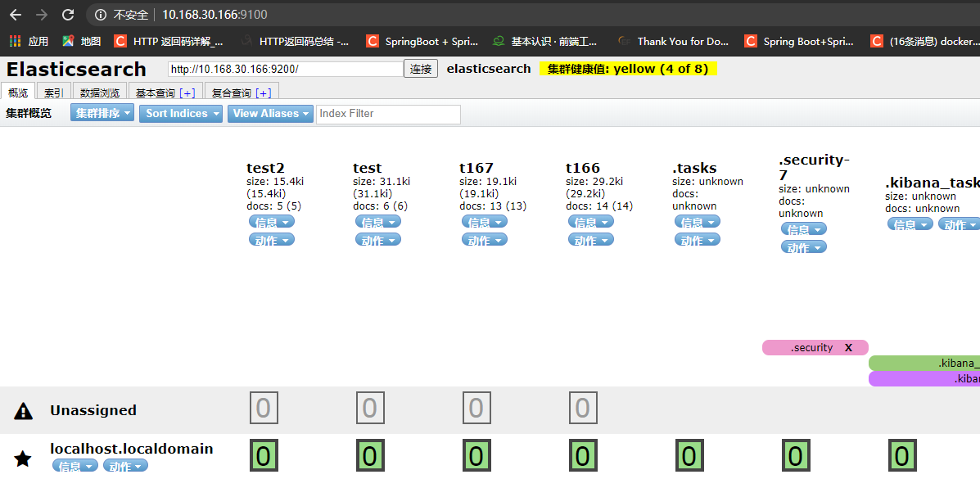
Task: Open the Spring Boot+Spri... bookmark
Action: 799,41
